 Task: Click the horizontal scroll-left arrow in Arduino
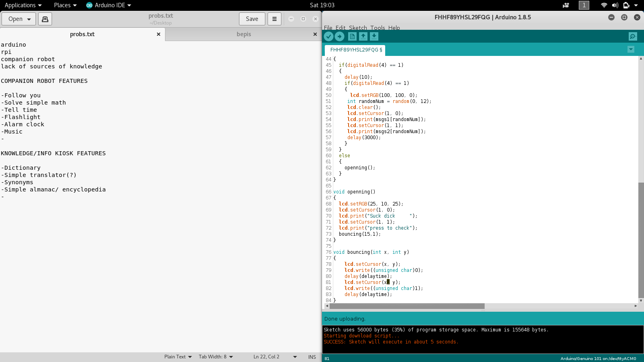pyautogui.click(x=327, y=306)
